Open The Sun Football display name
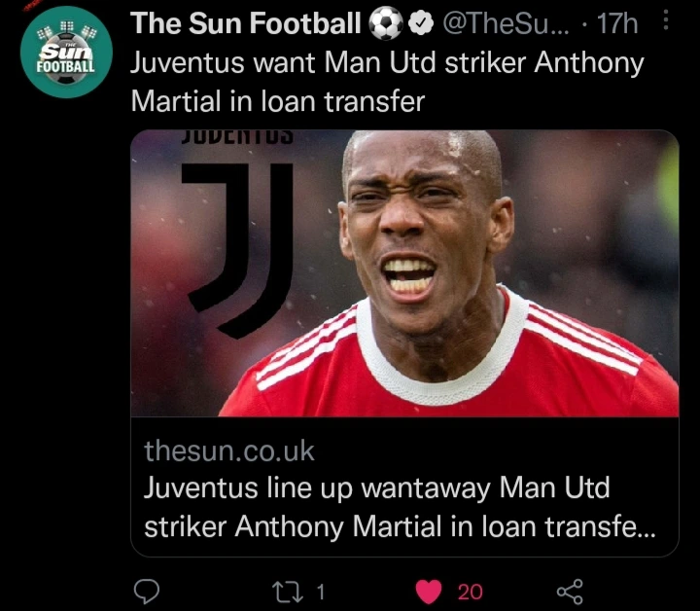This screenshot has width=700, height=611. coord(245,22)
